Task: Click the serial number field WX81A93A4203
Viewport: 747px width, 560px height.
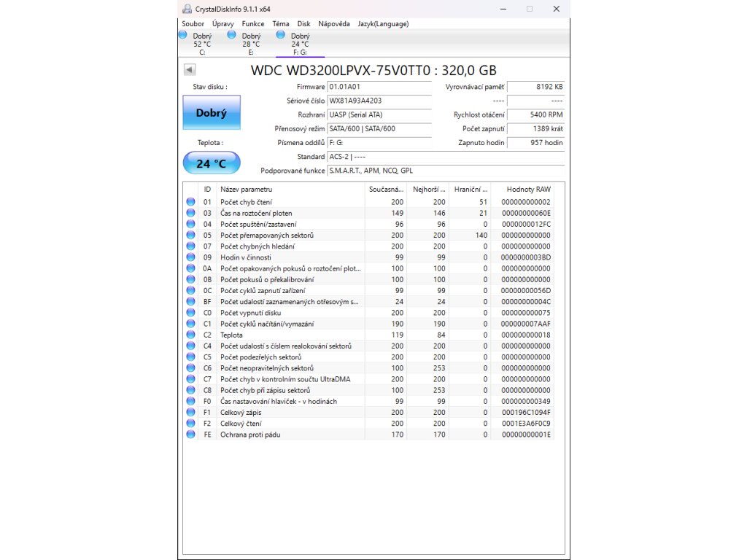Action: click(x=379, y=101)
